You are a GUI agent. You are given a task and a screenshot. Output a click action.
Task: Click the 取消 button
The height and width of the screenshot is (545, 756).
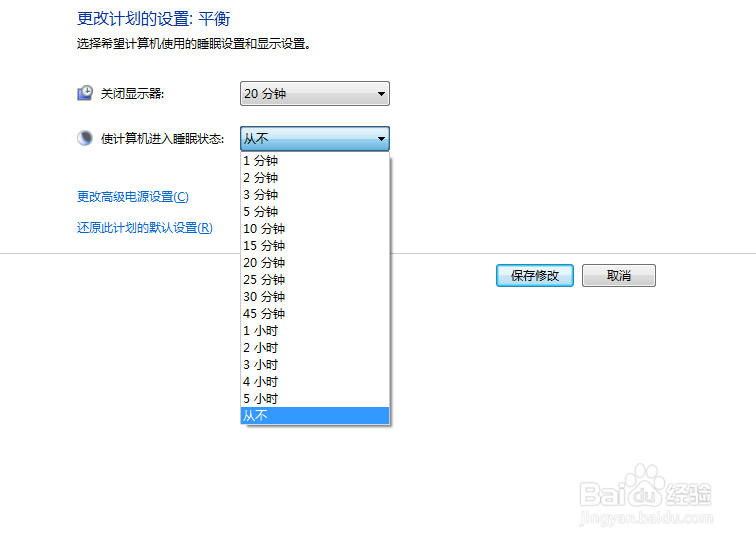(x=619, y=275)
